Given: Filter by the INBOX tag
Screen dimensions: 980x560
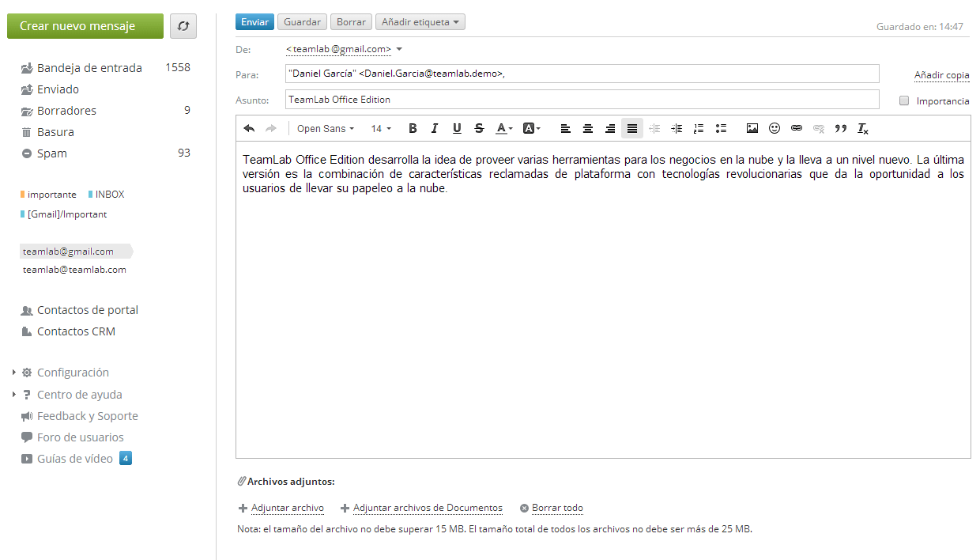Looking at the screenshot, I should pos(106,195).
